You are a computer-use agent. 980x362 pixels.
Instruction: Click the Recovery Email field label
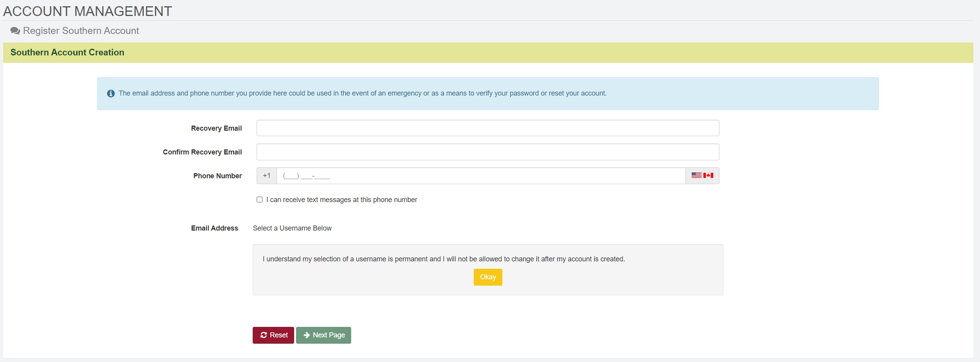[216, 128]
